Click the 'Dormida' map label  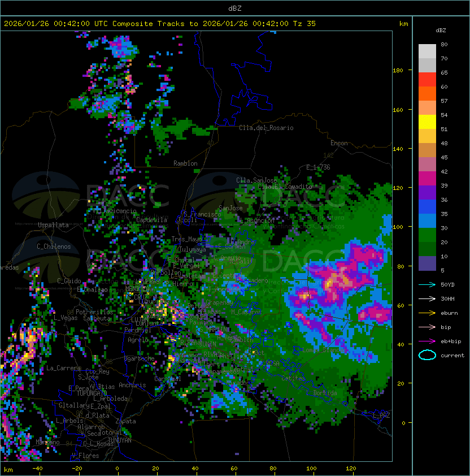click(325, 393)
